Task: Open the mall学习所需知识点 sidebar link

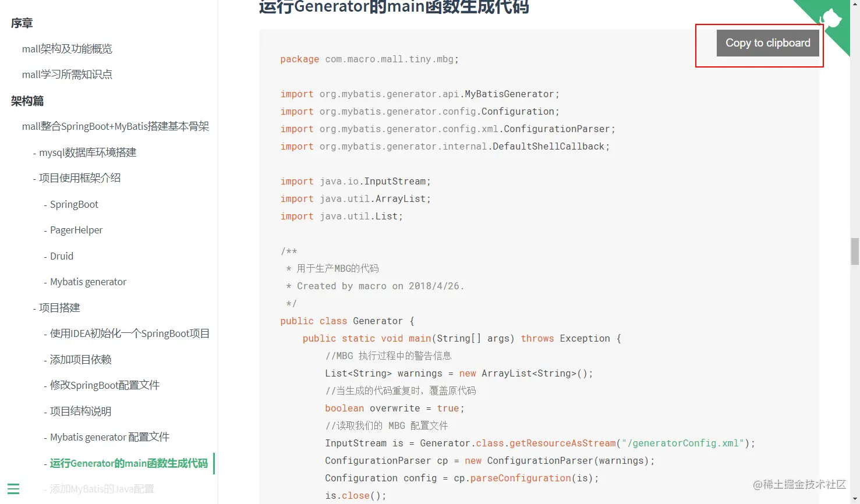Action: coord(67,74)
